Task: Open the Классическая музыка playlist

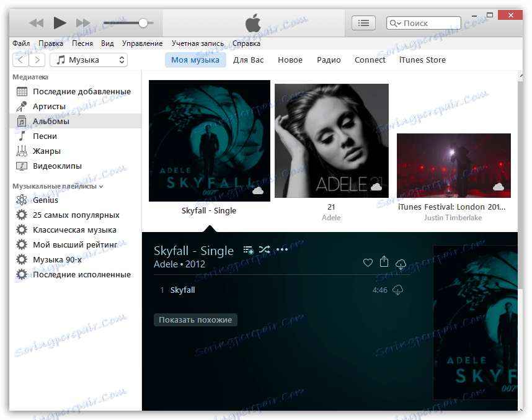Action: click(x=75, y=230)
